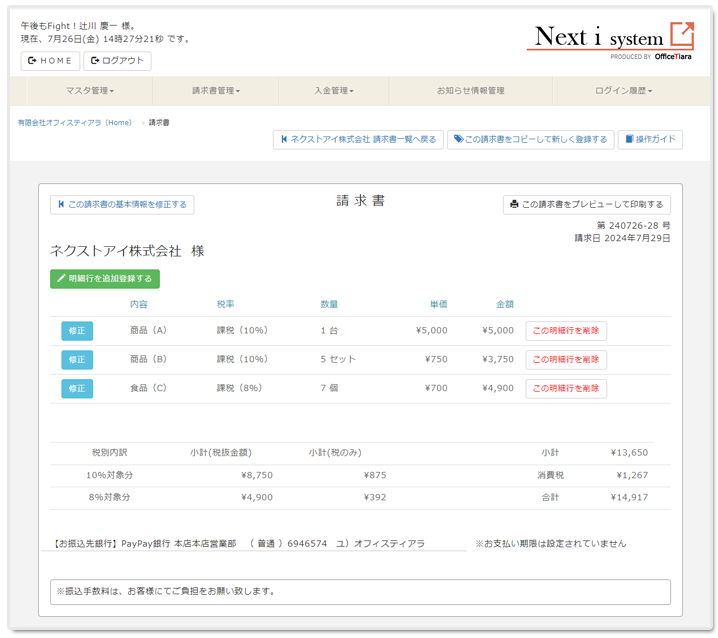Click 修正 button for 商品（B）row
Screen dimensions: 718x638
tap(77, 360)
